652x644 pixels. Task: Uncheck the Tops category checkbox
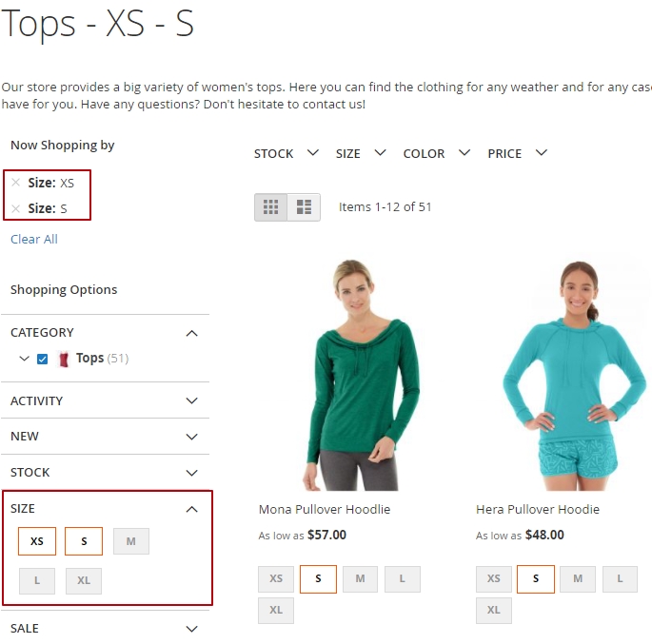43,359
